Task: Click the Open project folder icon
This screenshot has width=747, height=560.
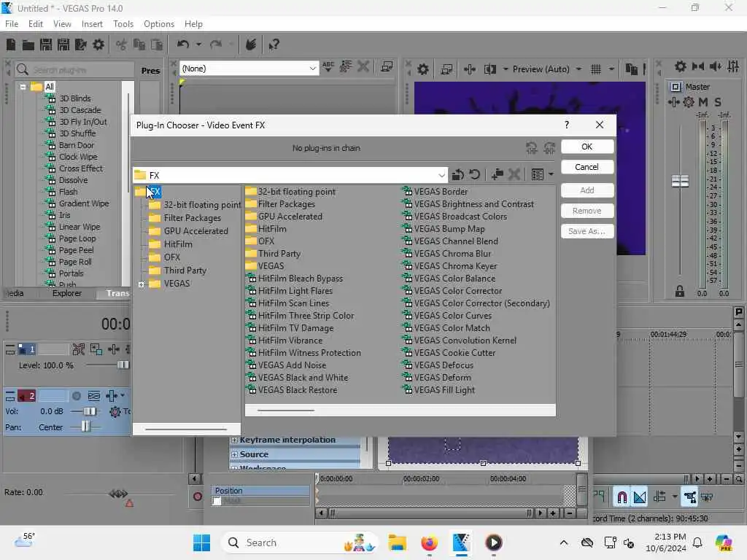Action: pyautogui.click(x=28, y=44)
